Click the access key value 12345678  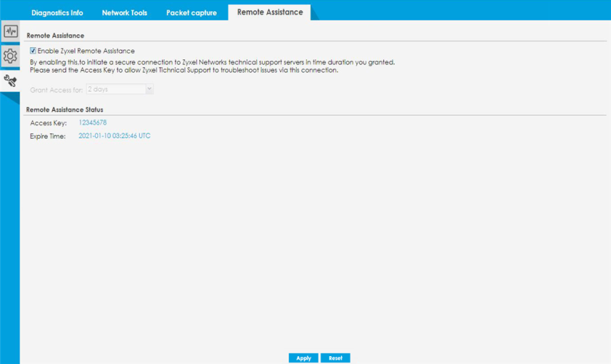pyautogui.click(x=92, y=123)
